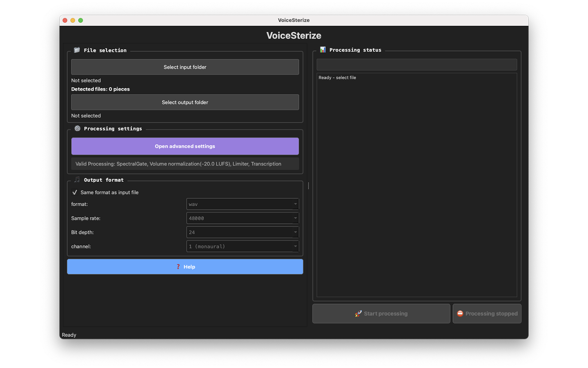Click Select output folder

tap(185, 102)
